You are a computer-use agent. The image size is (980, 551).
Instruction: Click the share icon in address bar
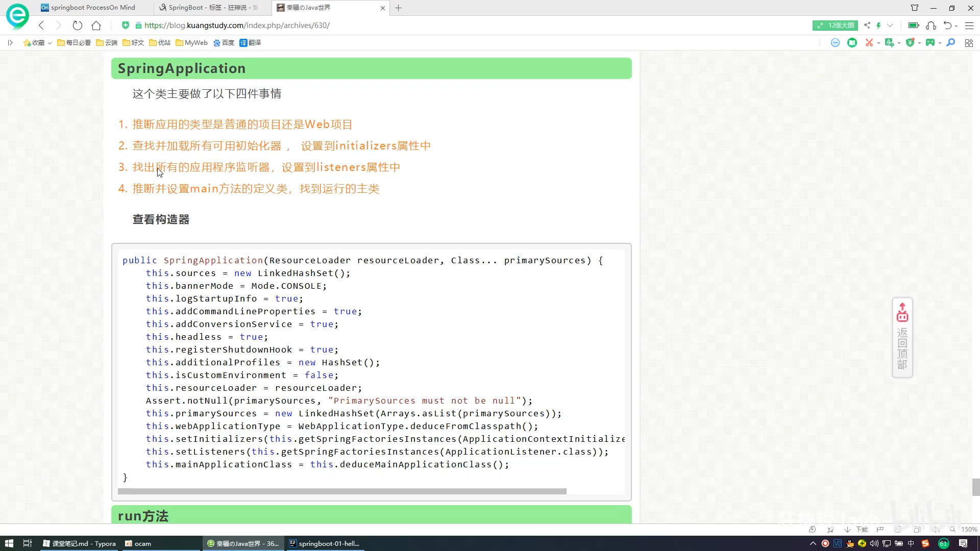[x=867, y=26]
